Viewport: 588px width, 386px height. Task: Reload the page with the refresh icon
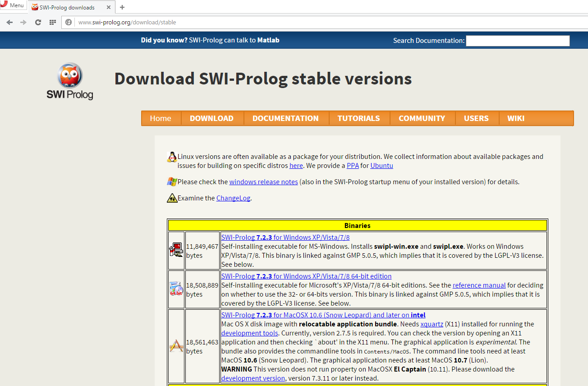click(x=38, y=22)
